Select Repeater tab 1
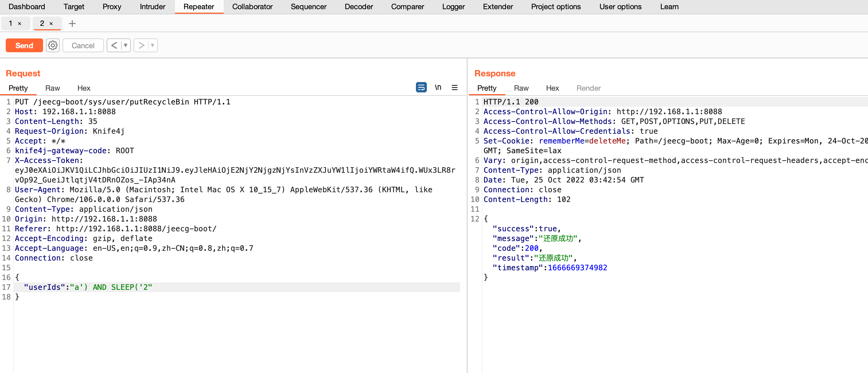868x373 pixels. (x=11, y=24)
